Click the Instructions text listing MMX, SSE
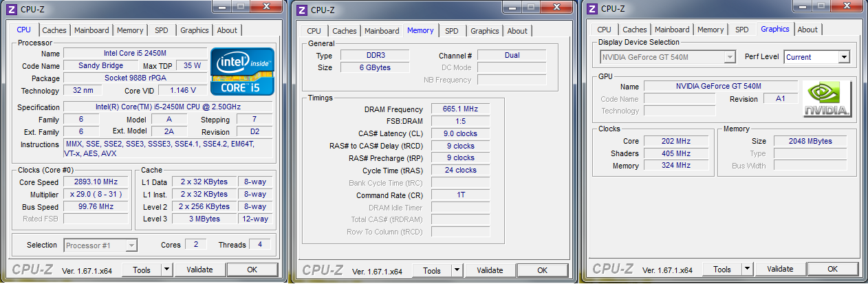The width and height of the screenshot is (868, 284). pyautogui.click(x=168, y=149)
